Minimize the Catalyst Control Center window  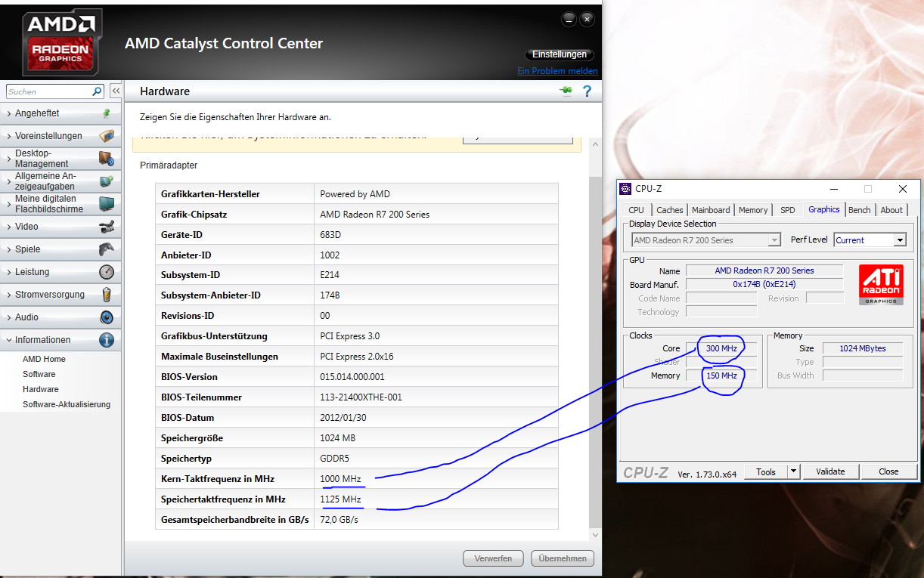569,19
